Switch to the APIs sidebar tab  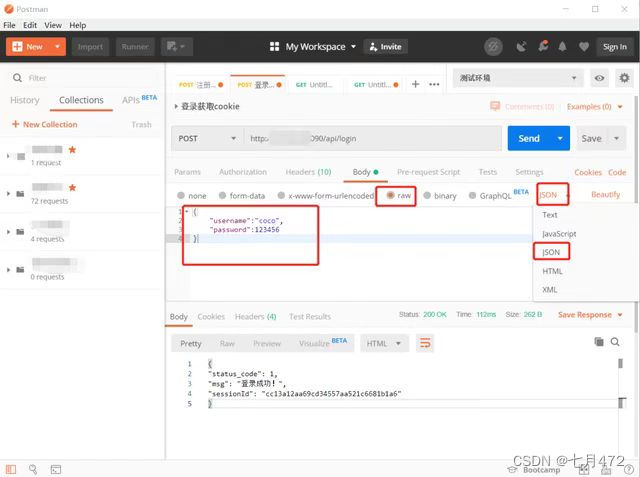tap(139, 99)
